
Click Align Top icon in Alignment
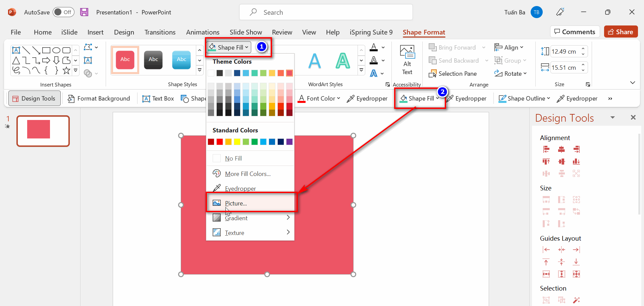click(546, 162)
